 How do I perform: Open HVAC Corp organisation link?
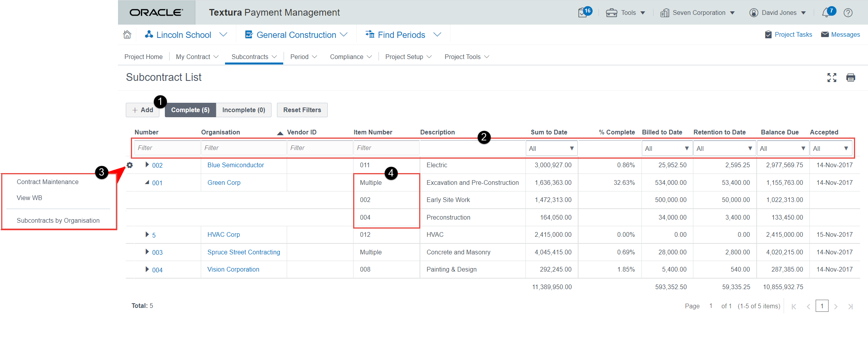(x=223, y=234)
